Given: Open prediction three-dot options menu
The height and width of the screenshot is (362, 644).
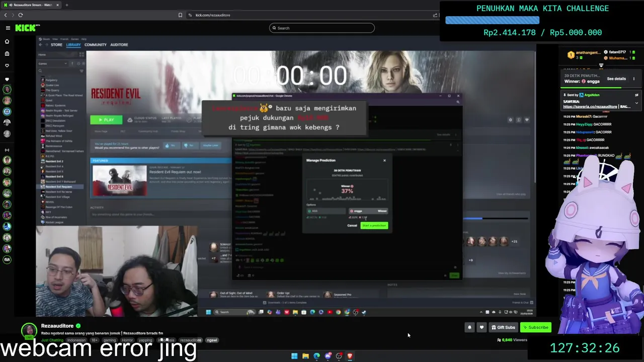Looking at the screenshot, I should (634, 79).
